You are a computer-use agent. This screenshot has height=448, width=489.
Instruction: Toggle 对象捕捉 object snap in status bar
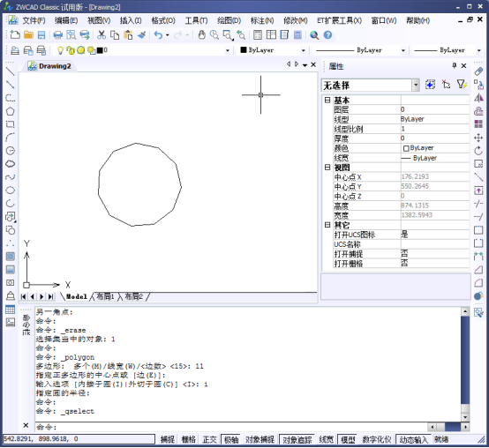(x=260, y=439)
